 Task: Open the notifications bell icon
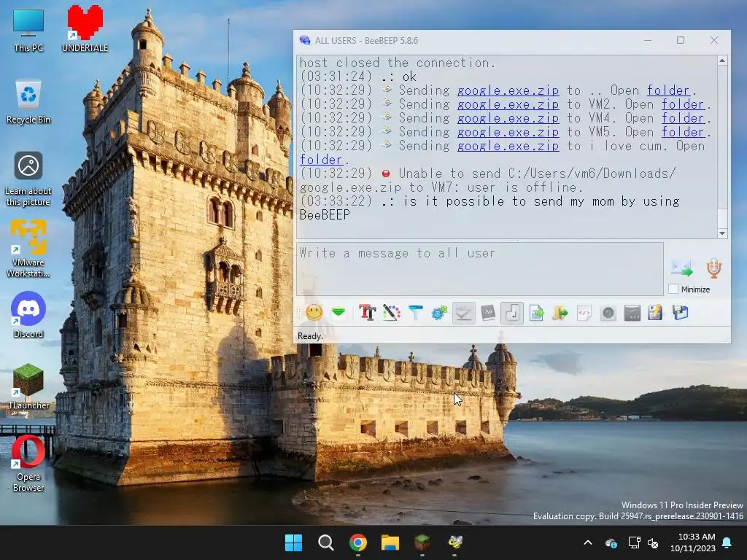[x=727, y=542]
